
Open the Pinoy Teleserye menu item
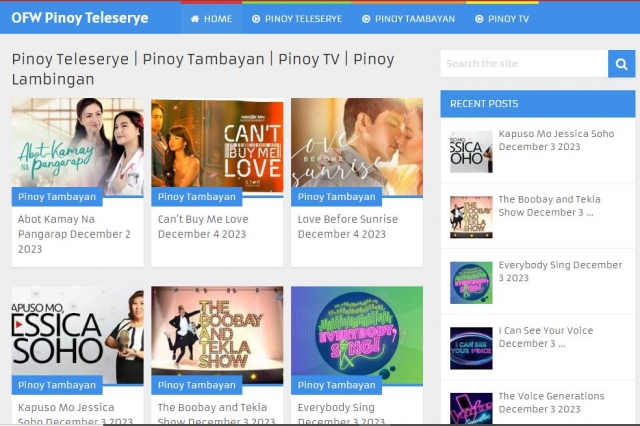[296, 19]
